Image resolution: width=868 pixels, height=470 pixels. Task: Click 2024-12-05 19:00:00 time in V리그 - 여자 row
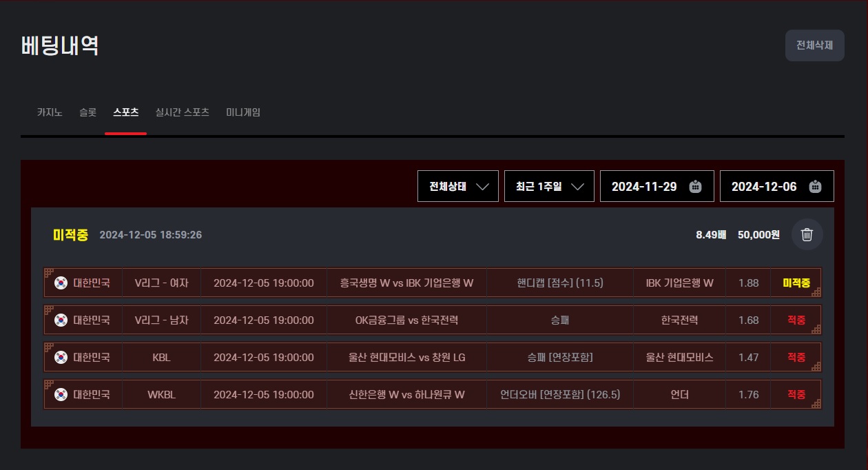[264, 283]
